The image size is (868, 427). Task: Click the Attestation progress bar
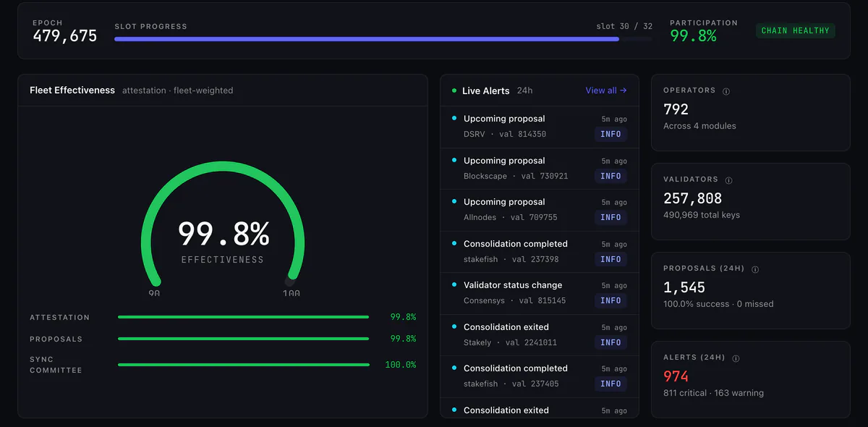[244, 317]
